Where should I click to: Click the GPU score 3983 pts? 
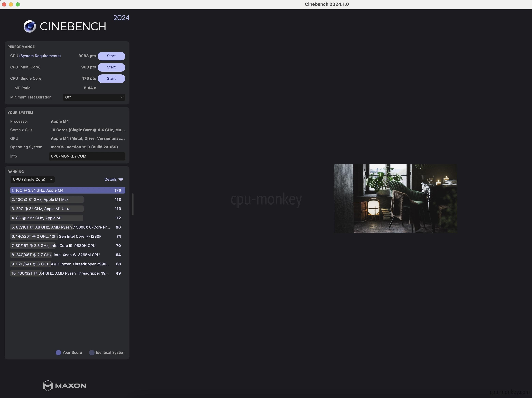tap(87, 56)
